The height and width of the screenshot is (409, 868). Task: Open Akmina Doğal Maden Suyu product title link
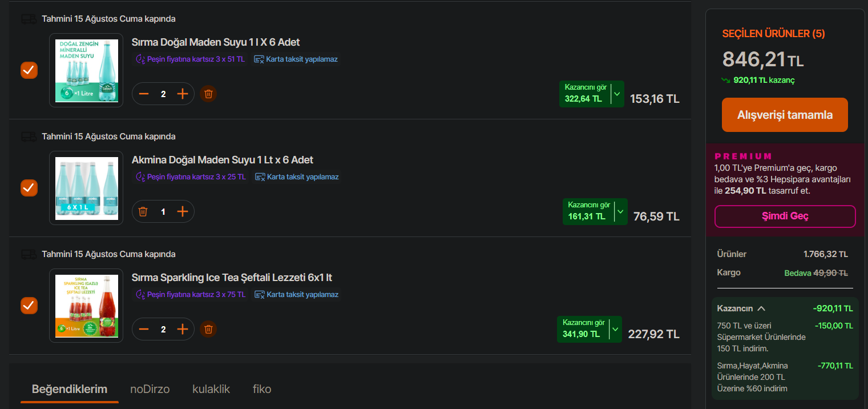(223, 160)
